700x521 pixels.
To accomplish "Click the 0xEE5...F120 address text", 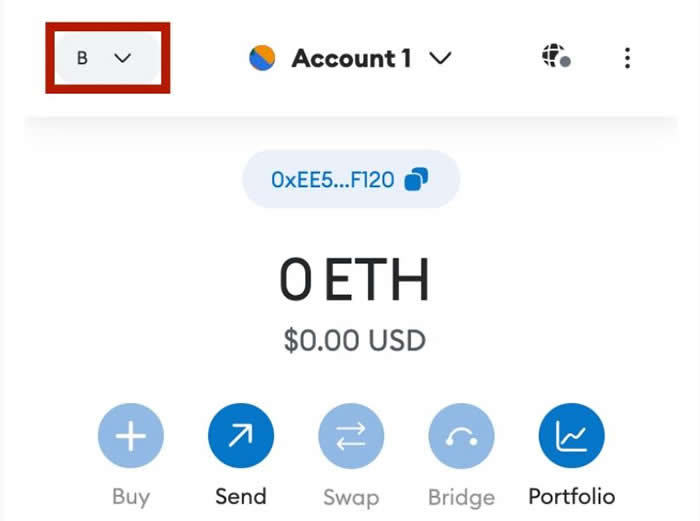I will [x=332, y=180].
